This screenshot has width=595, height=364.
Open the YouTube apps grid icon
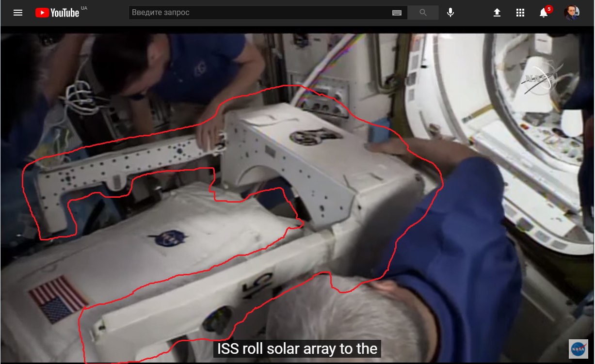520,13
